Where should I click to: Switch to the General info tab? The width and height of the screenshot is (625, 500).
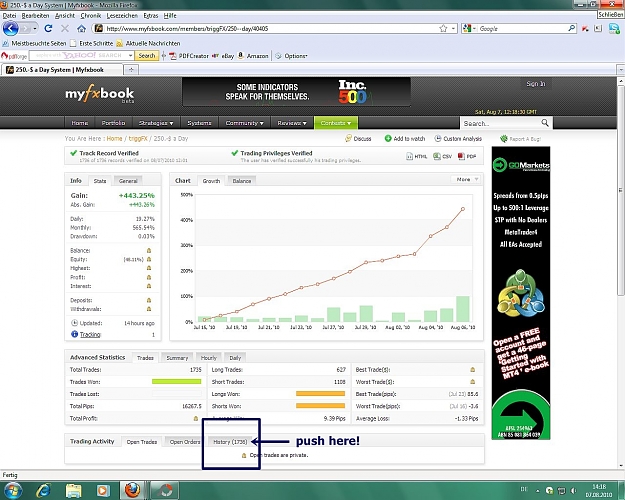pyautogui.click(x=128, y=181)
